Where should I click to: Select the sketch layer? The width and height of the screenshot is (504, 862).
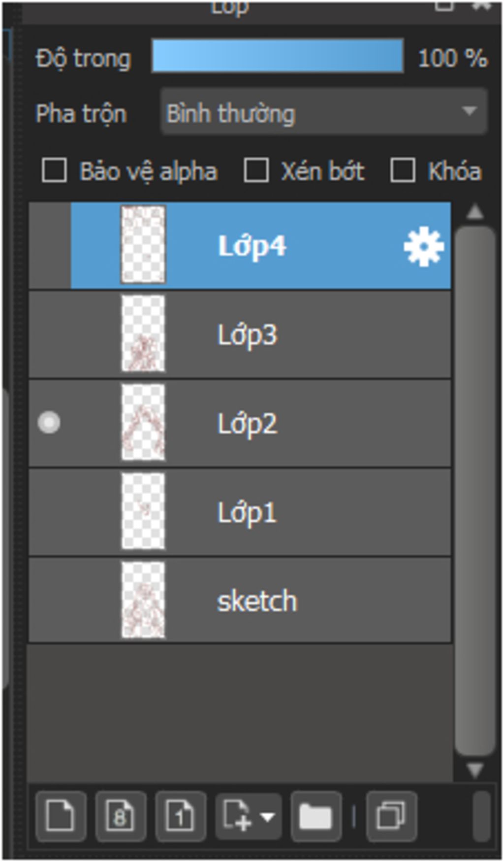[240, 600]
